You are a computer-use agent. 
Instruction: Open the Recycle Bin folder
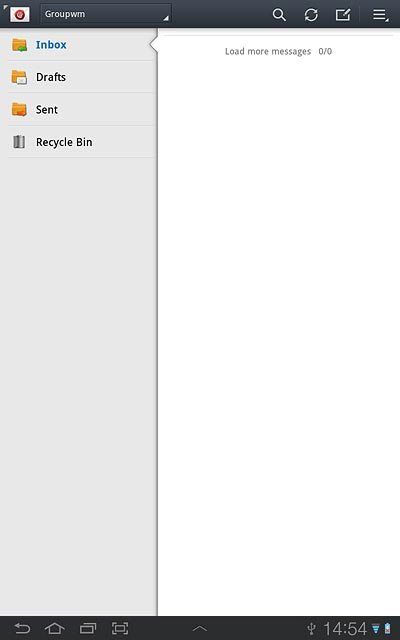(x=79, y=142)
